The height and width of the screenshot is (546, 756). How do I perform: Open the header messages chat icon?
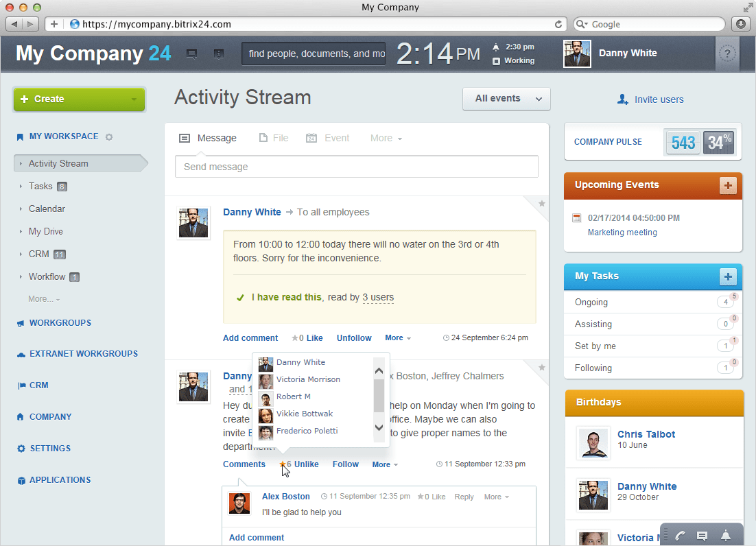pyautogui.click(x=192, y=54)
